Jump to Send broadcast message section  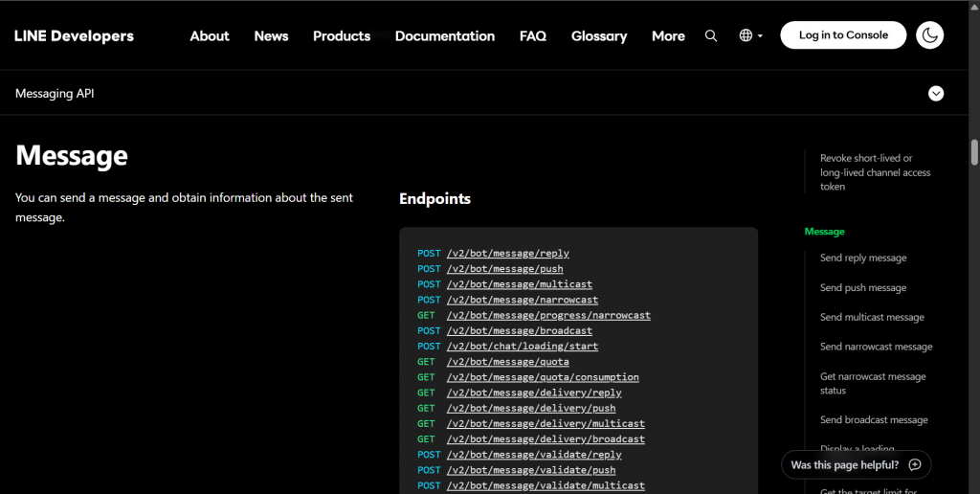874,419
